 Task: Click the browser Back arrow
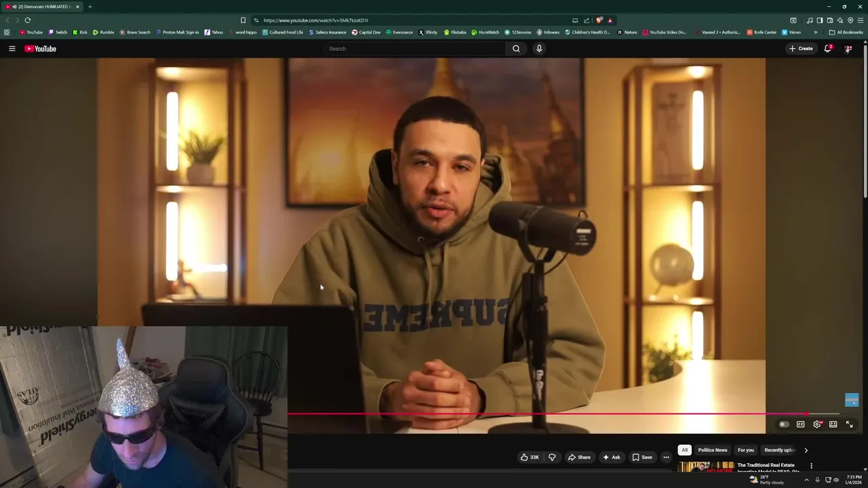pos(7,20)
